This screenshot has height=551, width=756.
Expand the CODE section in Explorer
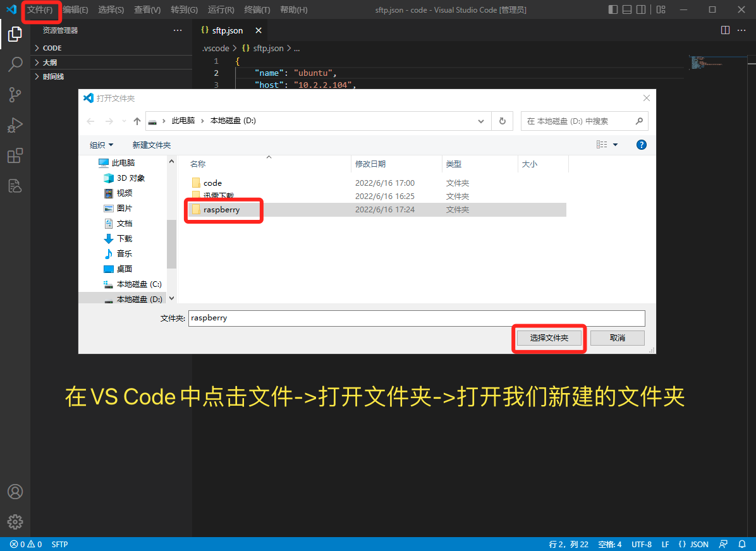[x=37, y=48]
